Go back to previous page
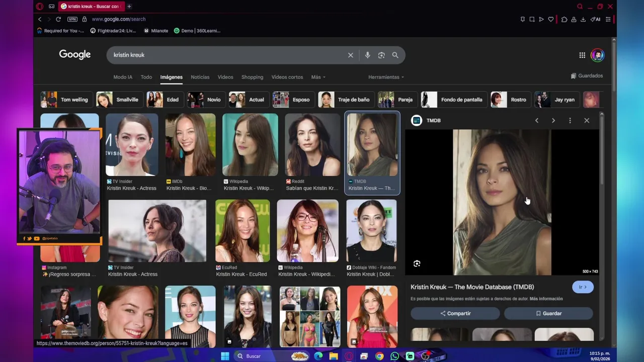Screen dimensions: 644x362 pyautogui.click(x=40, y=19)
